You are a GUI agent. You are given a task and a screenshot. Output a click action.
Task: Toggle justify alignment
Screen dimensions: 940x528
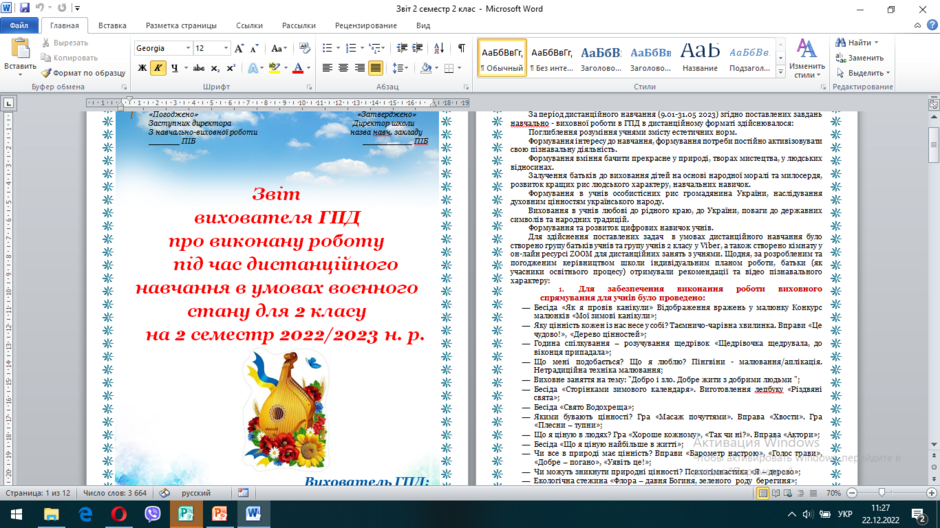tap(375, 68)
